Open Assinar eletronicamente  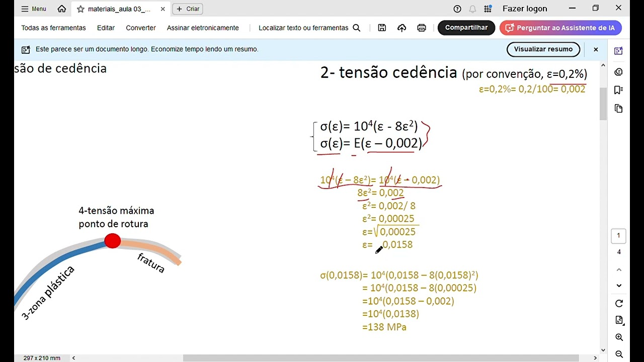point(203,28)
